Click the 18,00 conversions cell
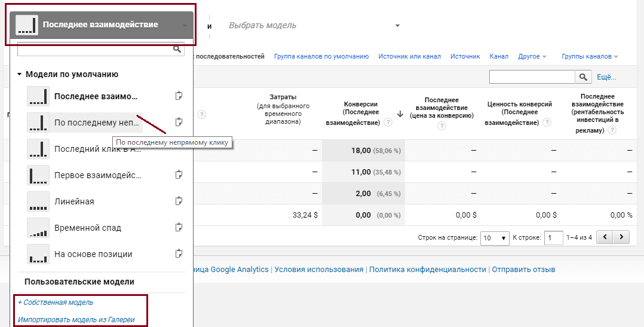The image size is (644, 327). point(363,151)
